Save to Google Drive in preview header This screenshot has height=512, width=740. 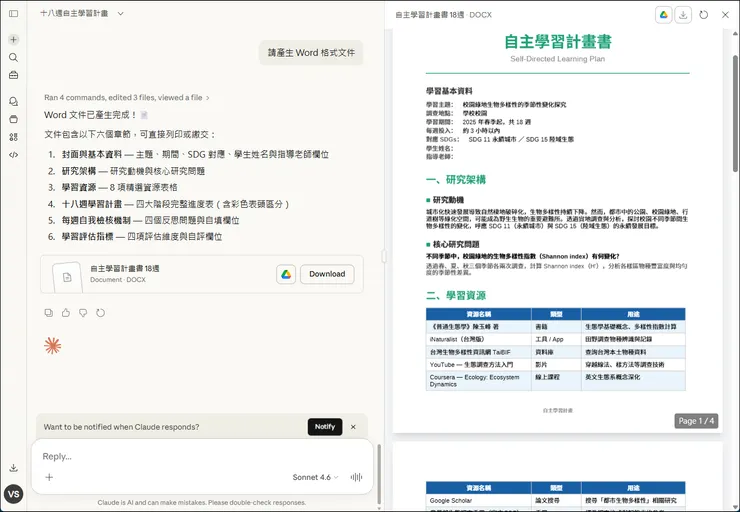(x=664, y=15)
